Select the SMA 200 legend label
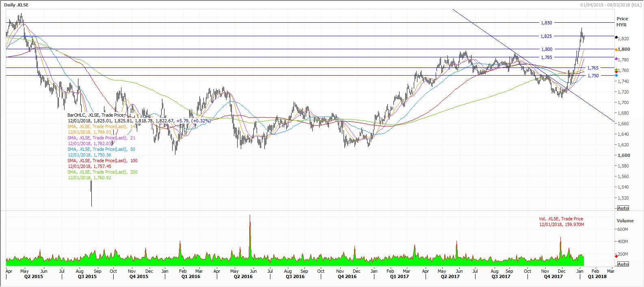This screenshot has height=287, width=644. tap(102, 172)
